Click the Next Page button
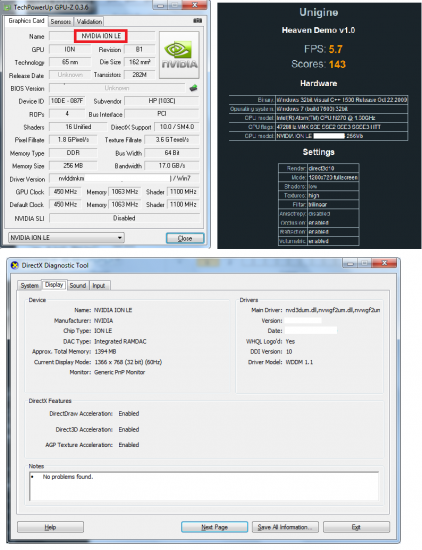Viewport: 422px width, 550px height. pos(214,527)
